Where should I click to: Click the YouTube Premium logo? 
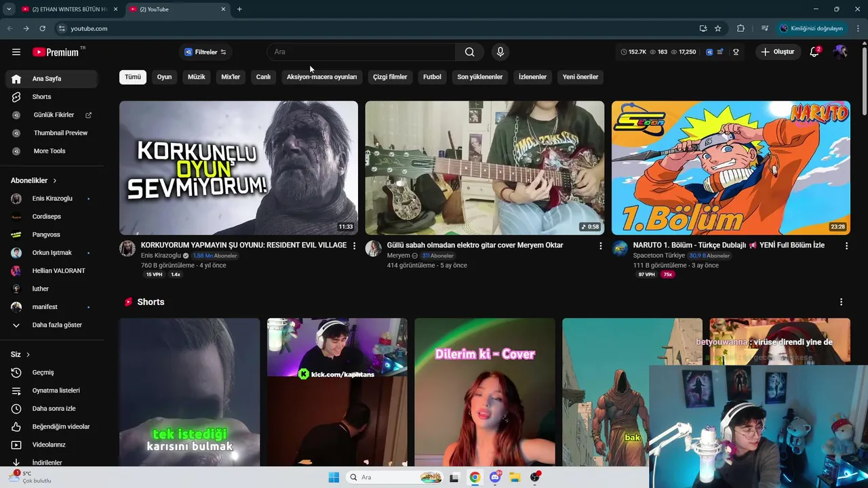(56, 52)
